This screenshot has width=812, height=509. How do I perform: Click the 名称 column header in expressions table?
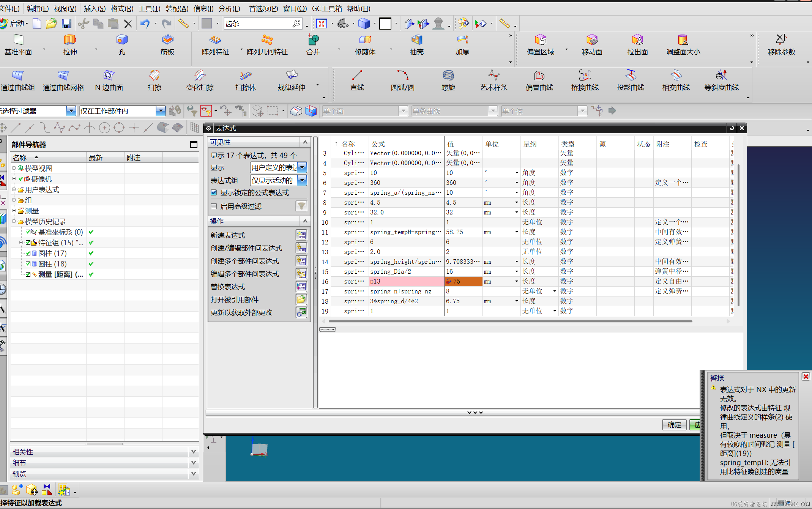(x=348, y=144)
